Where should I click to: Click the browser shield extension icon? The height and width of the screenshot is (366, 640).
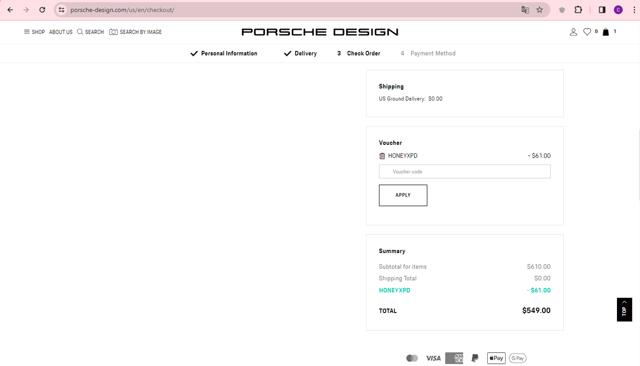tap(562, 10)
